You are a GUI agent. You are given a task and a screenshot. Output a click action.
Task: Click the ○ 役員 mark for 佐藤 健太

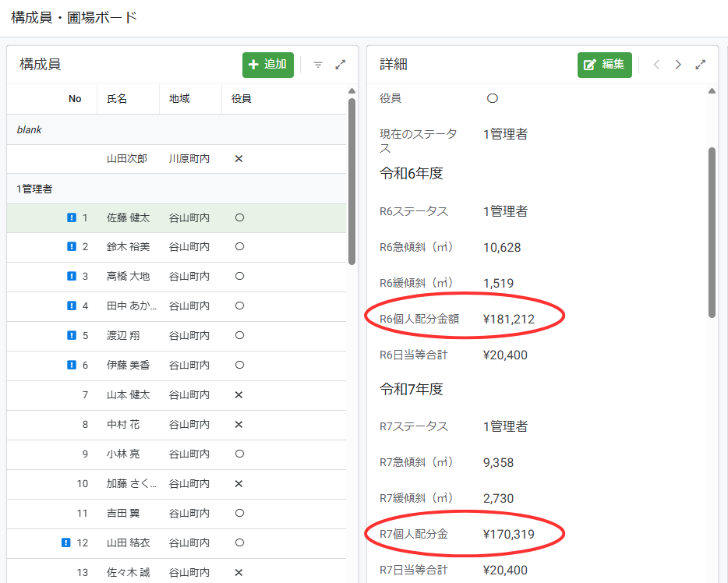[x=239, y=217]
